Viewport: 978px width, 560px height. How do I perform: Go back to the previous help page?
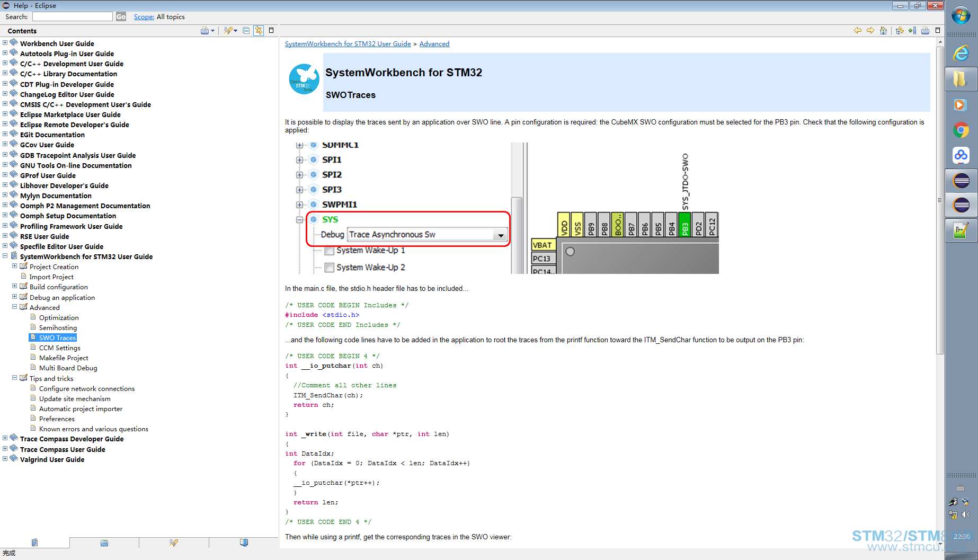pos(858,31)
